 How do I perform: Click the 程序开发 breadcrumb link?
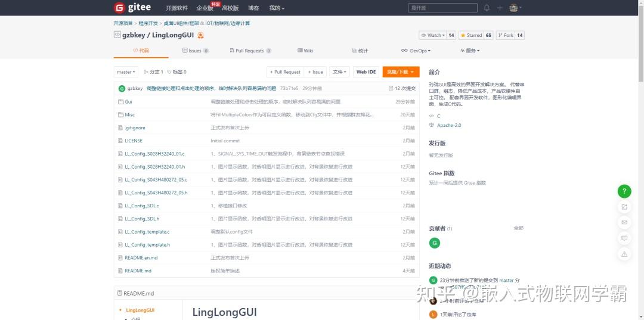click(148, 23)
